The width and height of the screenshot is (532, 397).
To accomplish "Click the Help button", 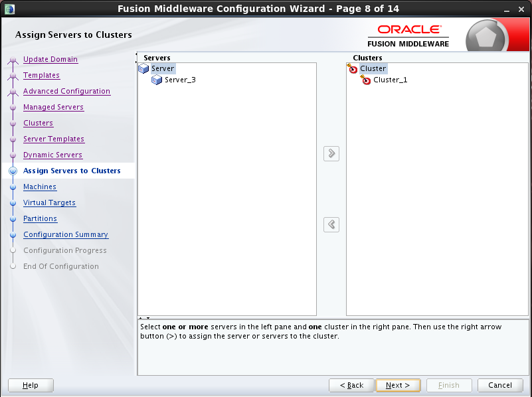I will coord(30,385).
